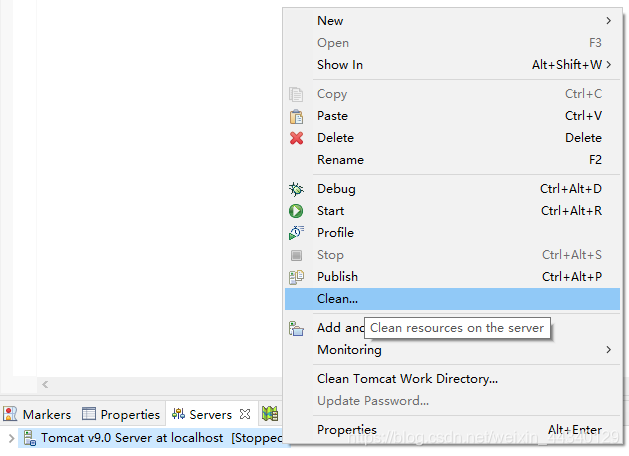
Task: Click the horizontal scrollbar left arrow
Action: pyautogui.click(x=44, y=384)
